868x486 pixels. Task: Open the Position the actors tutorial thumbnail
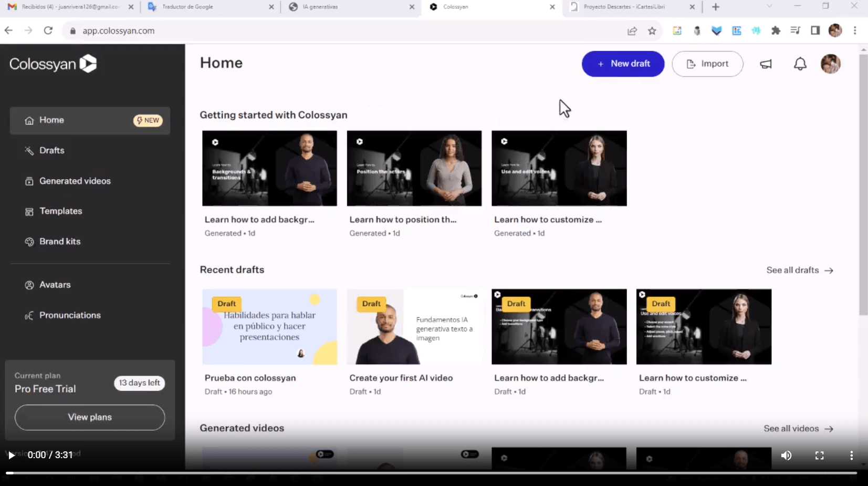(x=414, y=168)
